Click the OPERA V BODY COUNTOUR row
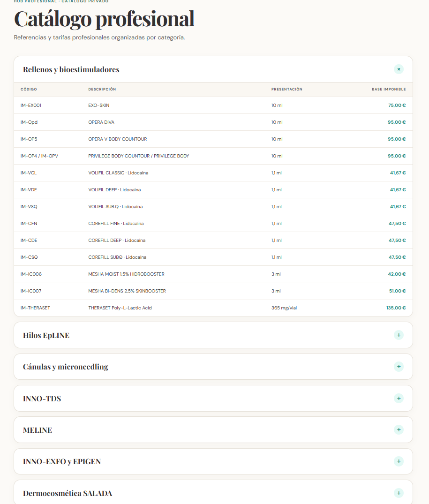 click(x=213, y=139)
